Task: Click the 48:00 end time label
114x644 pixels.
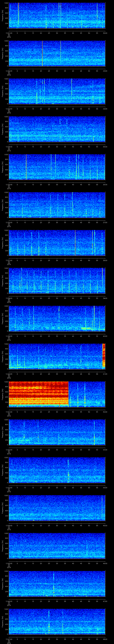Action: click(x=105, y=639)
